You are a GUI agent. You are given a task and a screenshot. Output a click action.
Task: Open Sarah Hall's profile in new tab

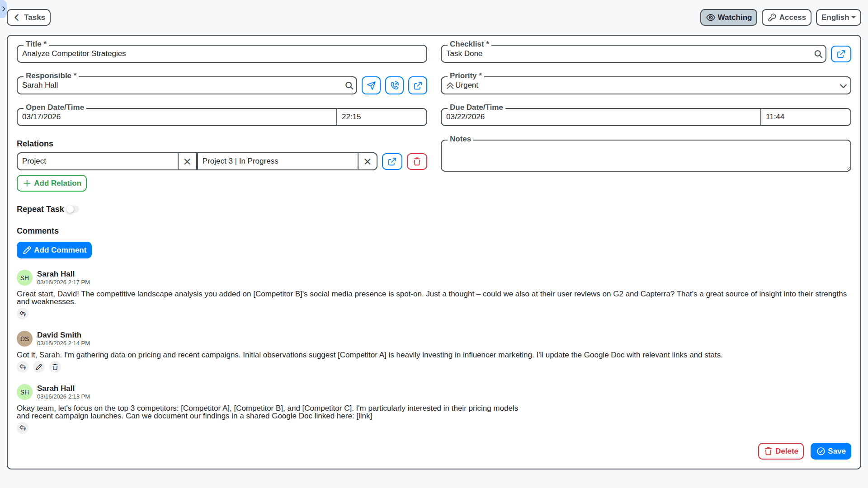click(x=417, y=85)
